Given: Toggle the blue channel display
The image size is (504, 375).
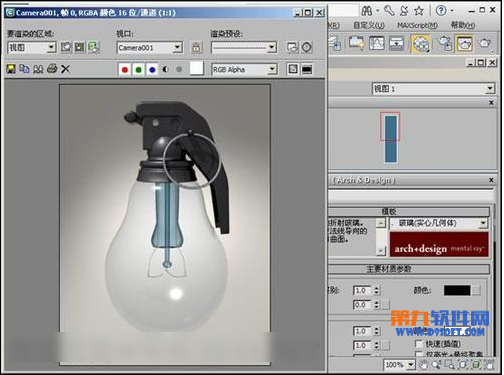Looking at the screenshot, I should [152, 70].
